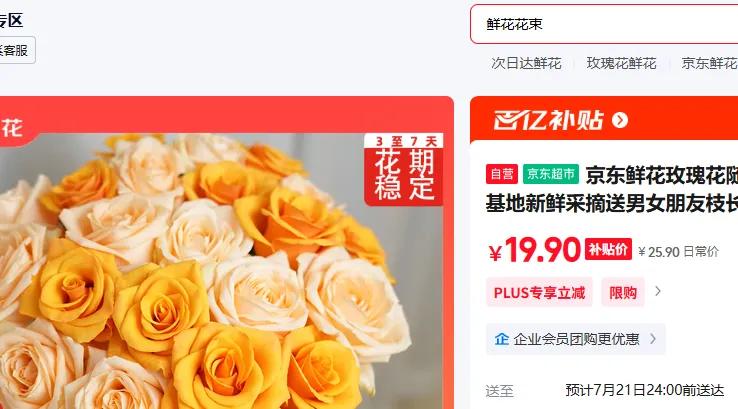This screenshot has width=738, height=409.
Task: Click the 自营 red badge
Action: (502, 174)
